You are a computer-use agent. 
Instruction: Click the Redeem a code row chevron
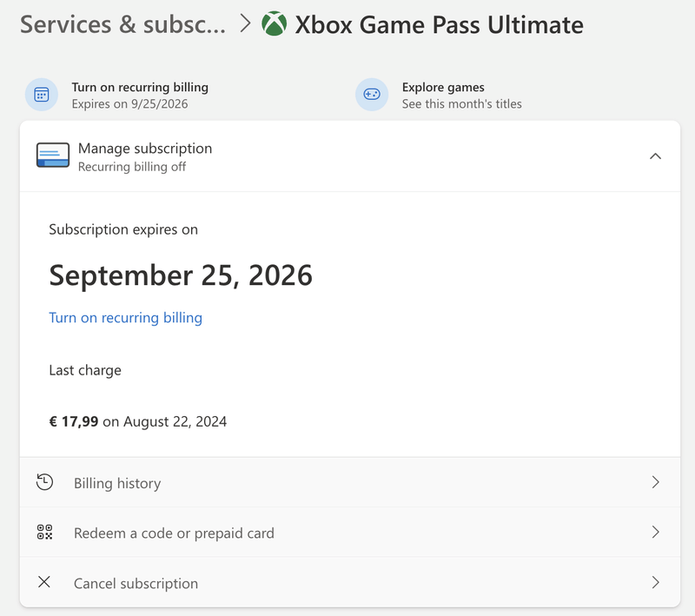(x=655, y=533)
